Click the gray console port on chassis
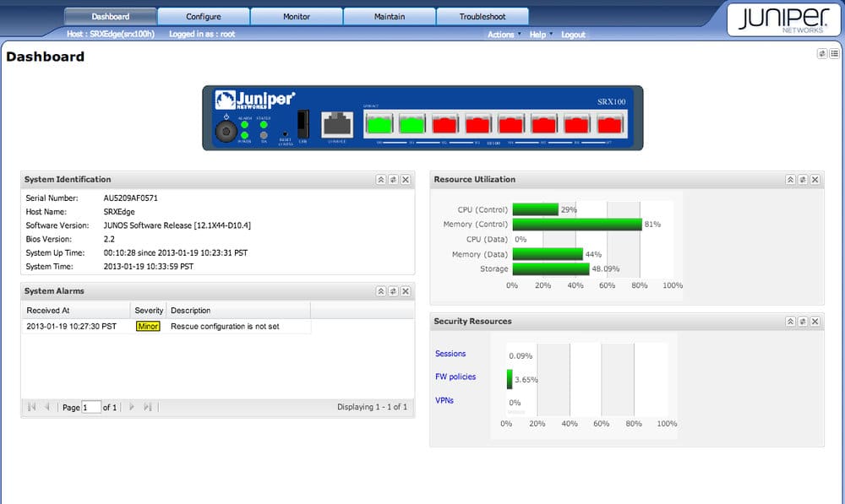This screenshot has height=504, width=845. click(x=337, y=125)
